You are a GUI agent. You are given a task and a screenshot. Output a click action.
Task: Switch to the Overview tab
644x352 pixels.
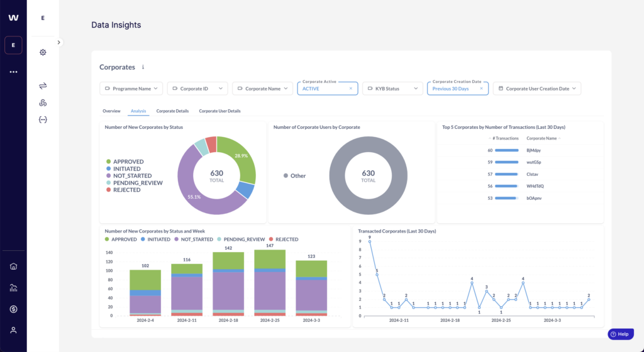[111, 111]
